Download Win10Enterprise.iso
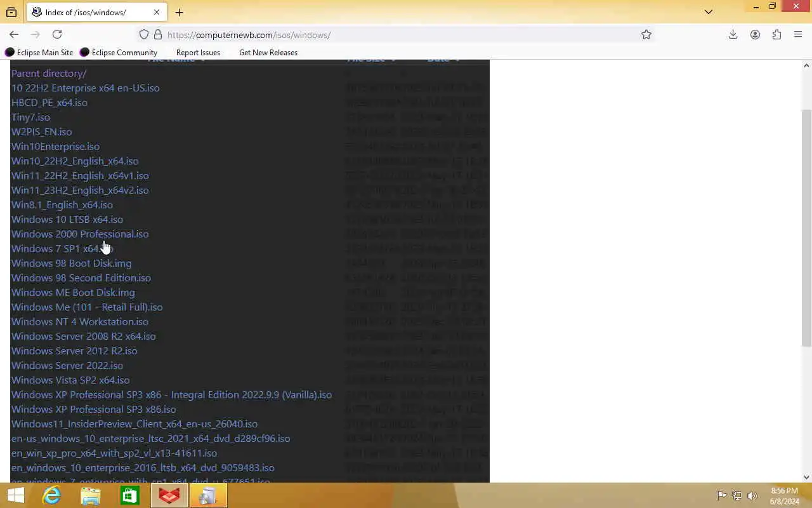 (x=55, y=146)
